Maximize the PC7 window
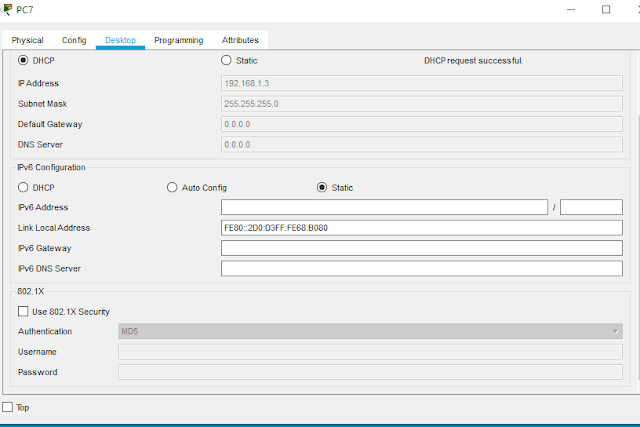 point(606,9)
